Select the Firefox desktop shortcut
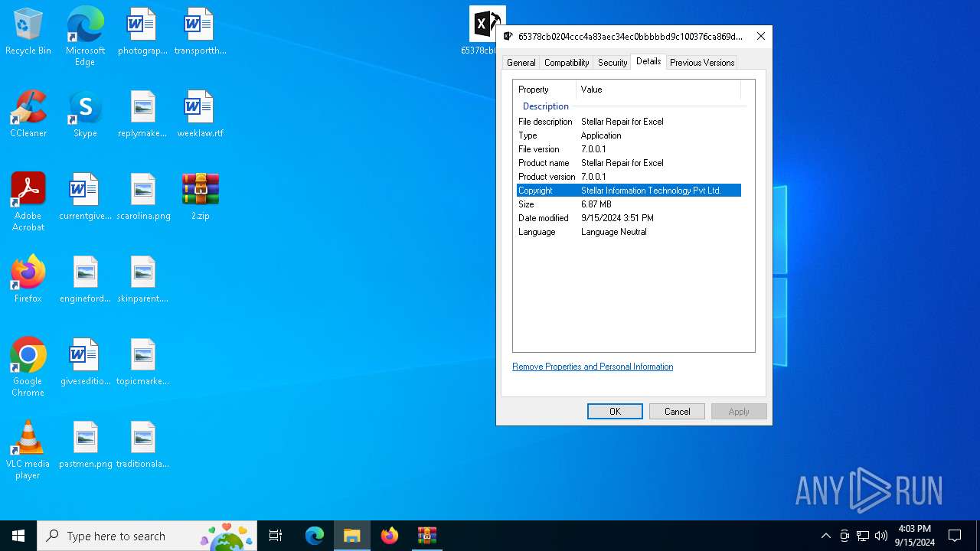Viewport: 980px width, 551px height. [28, 280]
